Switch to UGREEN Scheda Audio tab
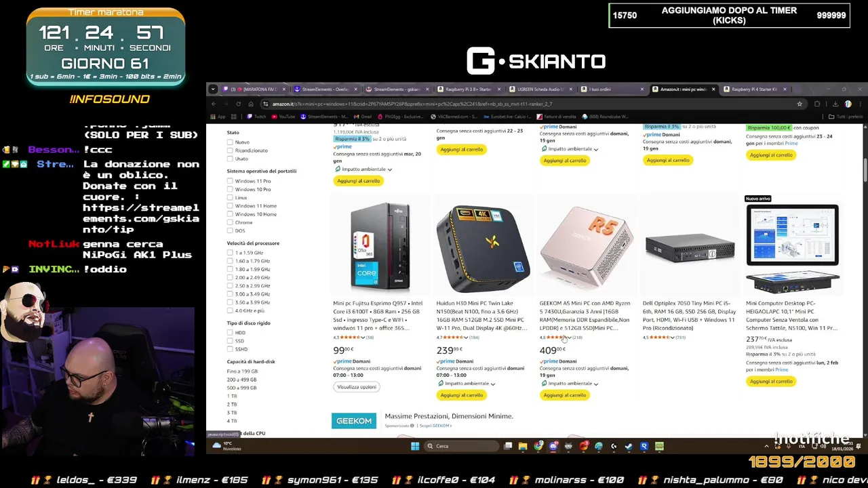 pos(540,89)
